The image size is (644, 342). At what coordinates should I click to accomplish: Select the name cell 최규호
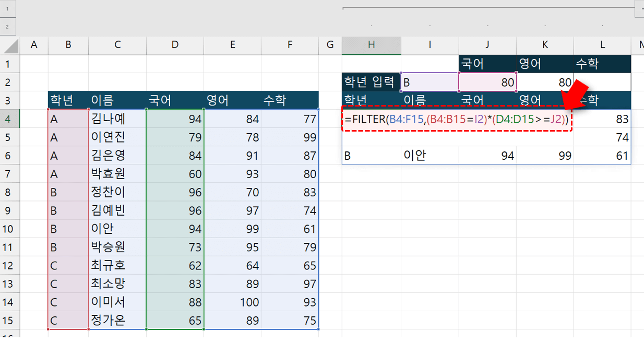117,265
